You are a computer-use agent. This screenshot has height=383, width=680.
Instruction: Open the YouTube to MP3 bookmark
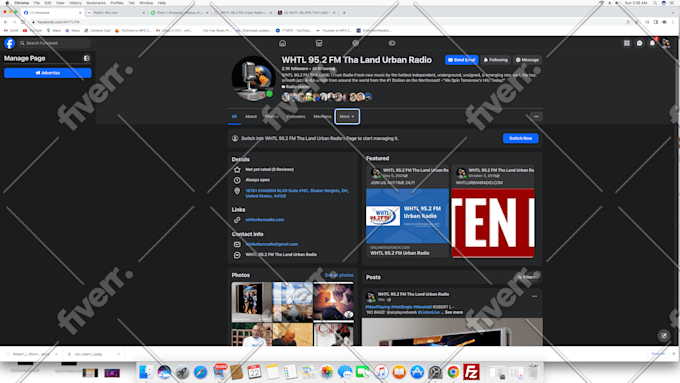click(133, 31)
